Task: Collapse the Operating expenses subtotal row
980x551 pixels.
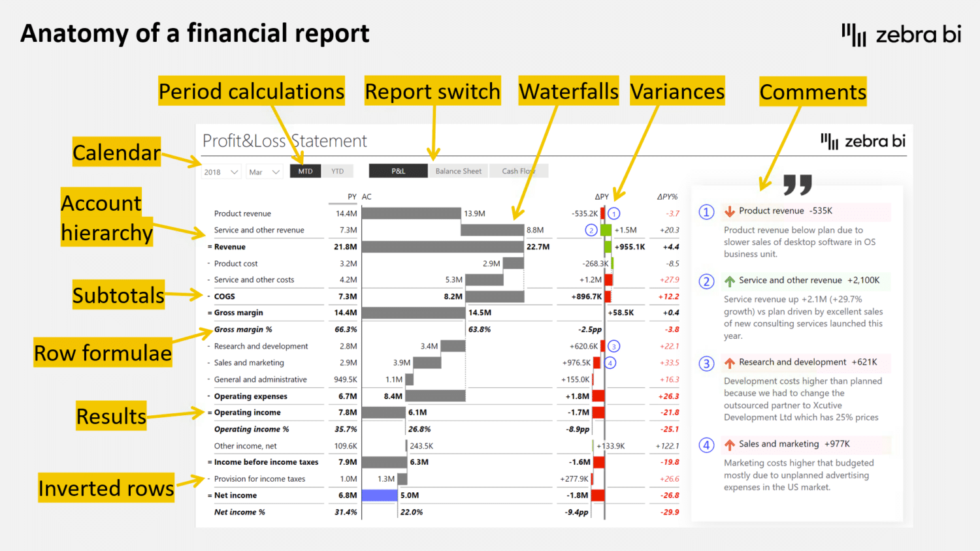Action: click(x=209, y=396)
